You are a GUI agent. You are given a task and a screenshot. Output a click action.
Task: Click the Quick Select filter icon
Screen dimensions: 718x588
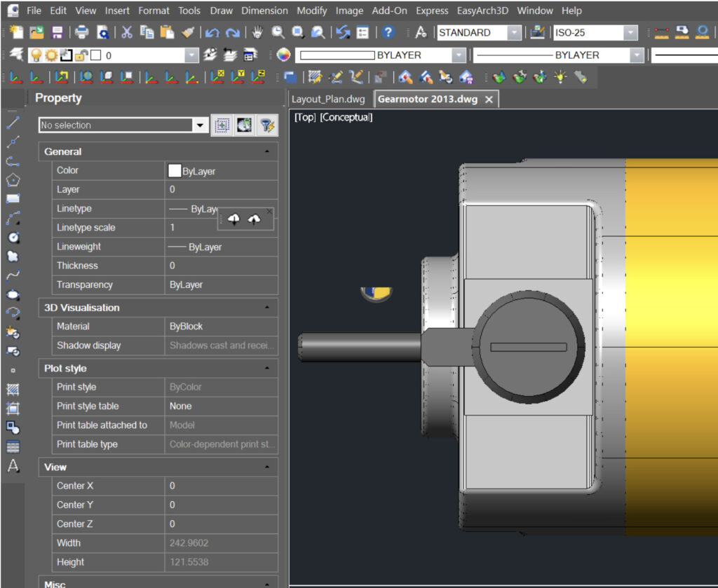267,125
